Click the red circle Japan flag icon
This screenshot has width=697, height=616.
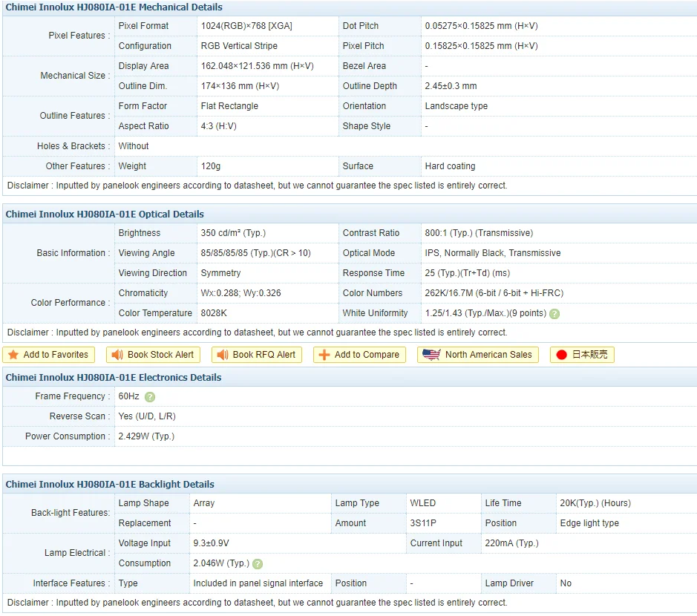(561, 355)
